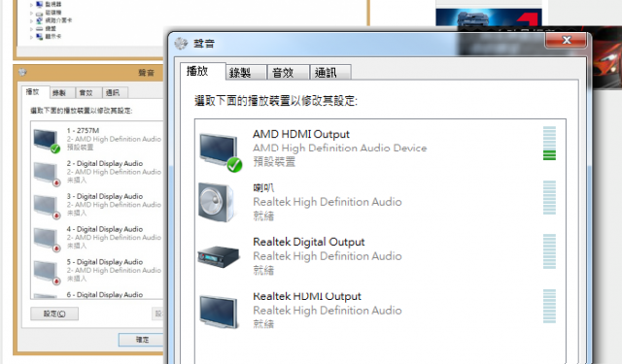Select "2 - Digital Display Audio" entry text
This screenshot has height=364, width=622.
click(x=105, y=164)
